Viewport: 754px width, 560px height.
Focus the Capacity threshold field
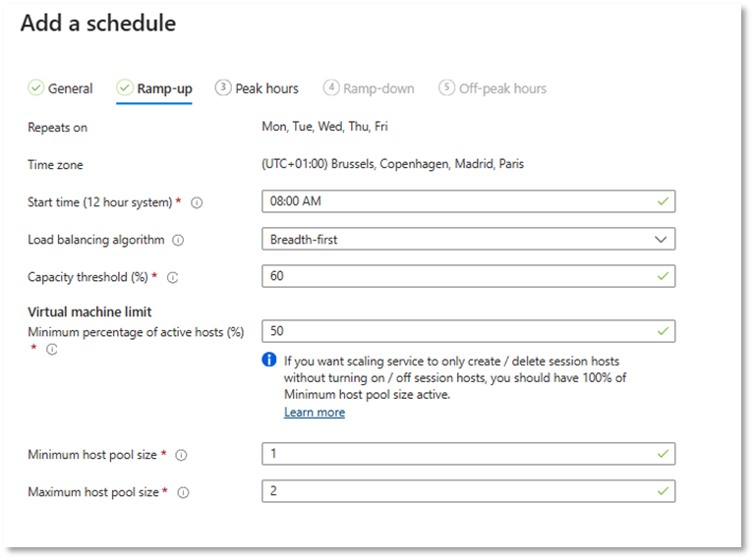468,276
